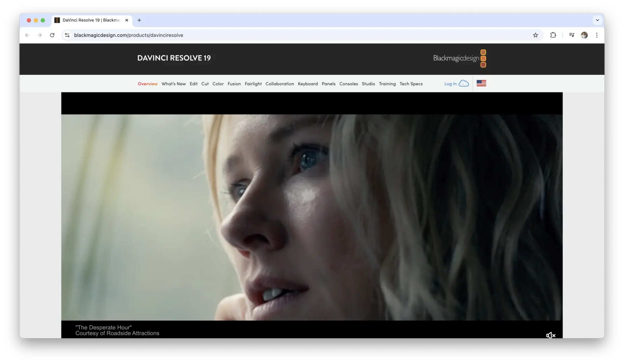This screenshot has height=364, width=624.
Task: Open the Chrome three-dot menu
Action: click(597, 35)
